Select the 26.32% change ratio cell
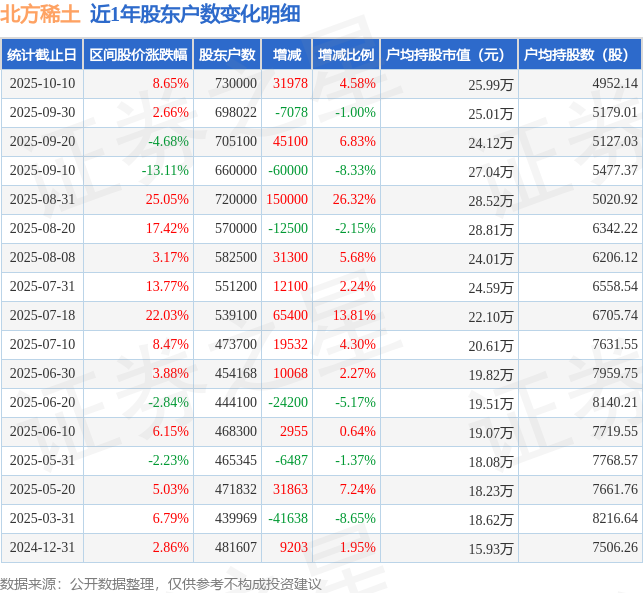The height and width of the screenshot is (593, 643). coord(347,200)
